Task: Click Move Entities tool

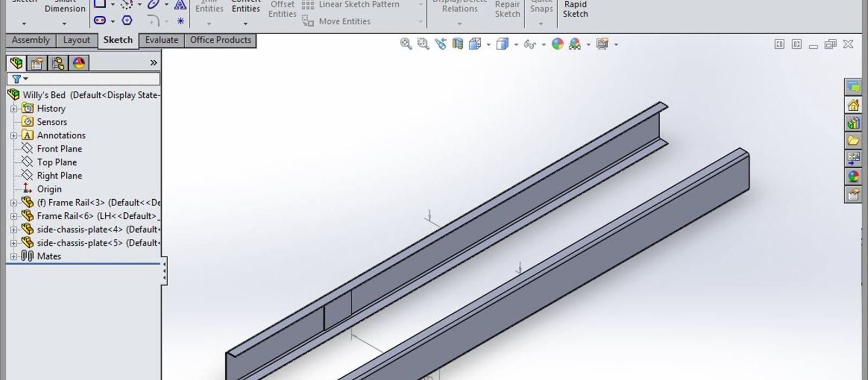Action: click(x=337, y=21)
